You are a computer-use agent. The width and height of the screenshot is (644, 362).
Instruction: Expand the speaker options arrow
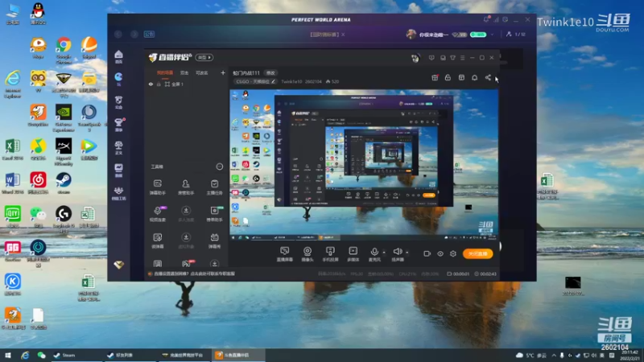click(407, 252)
